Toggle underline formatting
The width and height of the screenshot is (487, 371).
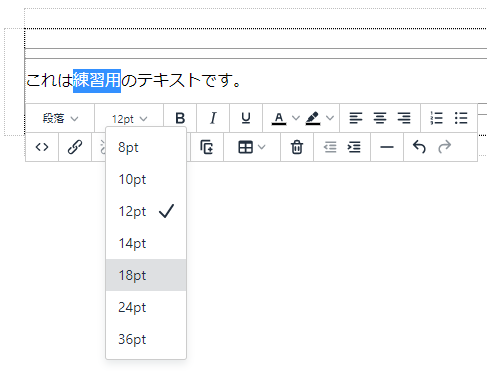(246, 118)
